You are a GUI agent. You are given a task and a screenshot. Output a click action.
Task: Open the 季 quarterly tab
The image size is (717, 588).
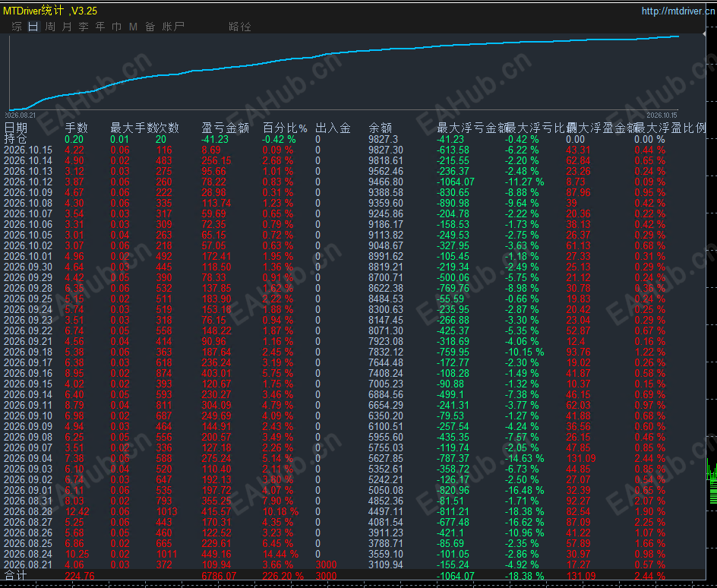84,27
